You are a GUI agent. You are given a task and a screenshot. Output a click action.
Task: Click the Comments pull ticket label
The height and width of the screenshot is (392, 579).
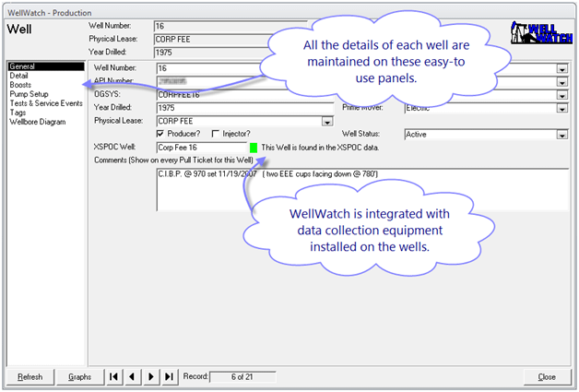(x=173, y=160)
